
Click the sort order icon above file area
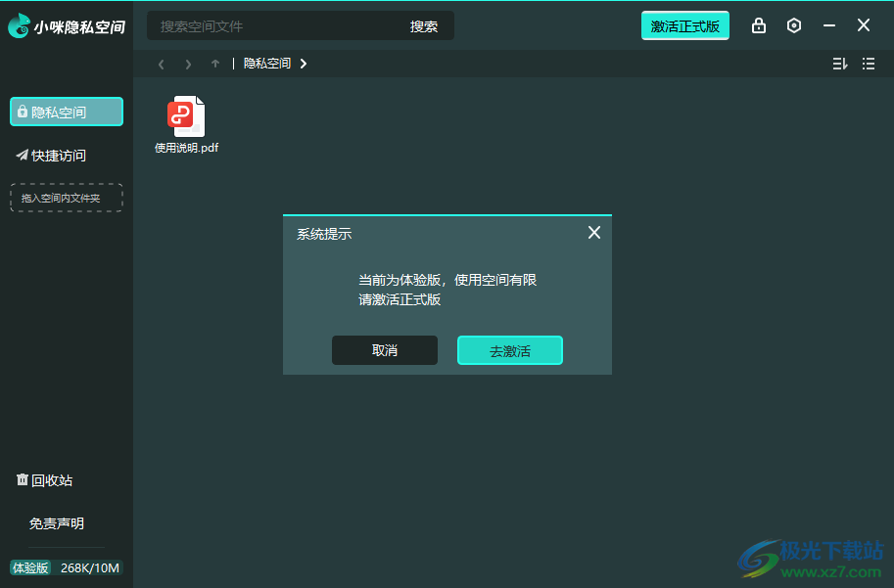coord(839,63)
